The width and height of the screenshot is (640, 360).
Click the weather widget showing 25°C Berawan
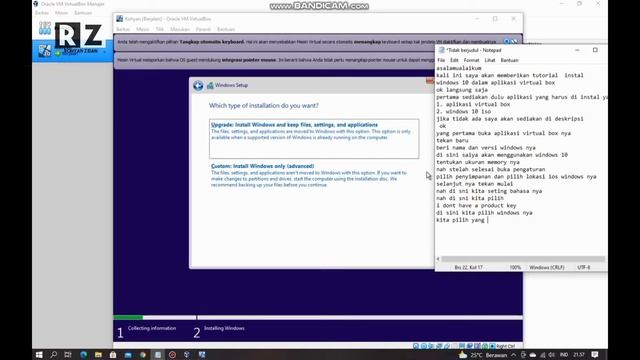483,355
